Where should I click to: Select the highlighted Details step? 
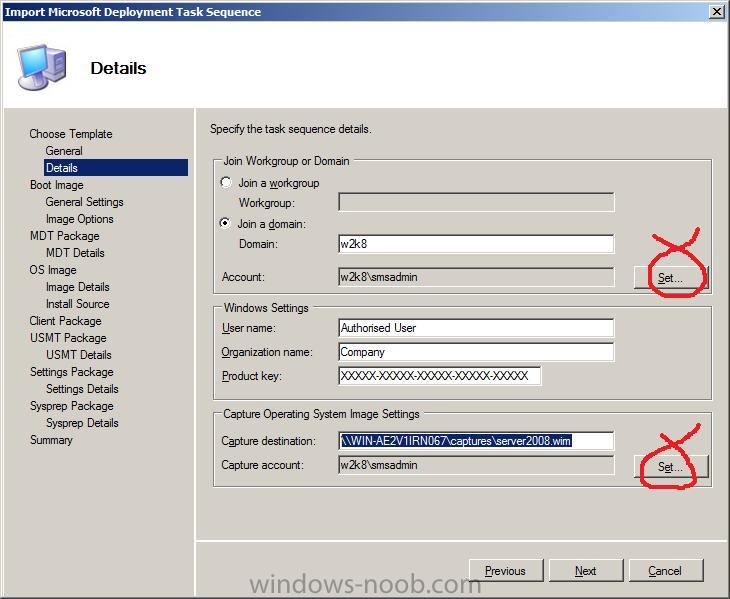coord(116,168)
